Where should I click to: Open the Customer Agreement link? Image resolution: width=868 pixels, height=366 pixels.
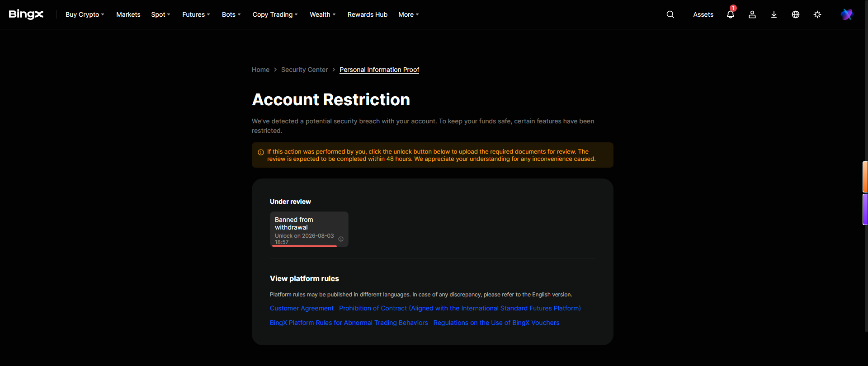coord(302,308)
